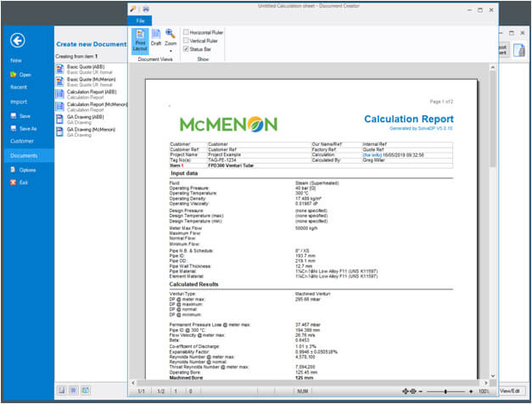
Task: Click the Calculation Report (ABB) template icon
Action: click(59, 94)
